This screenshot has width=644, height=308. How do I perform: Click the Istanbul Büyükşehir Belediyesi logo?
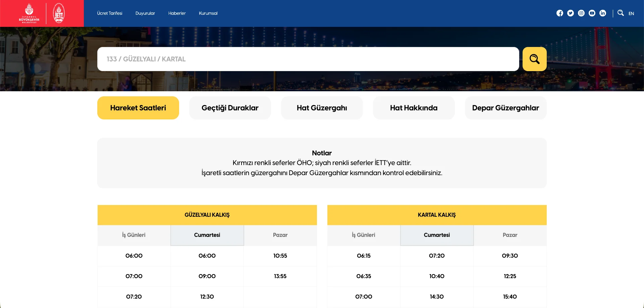29,13
